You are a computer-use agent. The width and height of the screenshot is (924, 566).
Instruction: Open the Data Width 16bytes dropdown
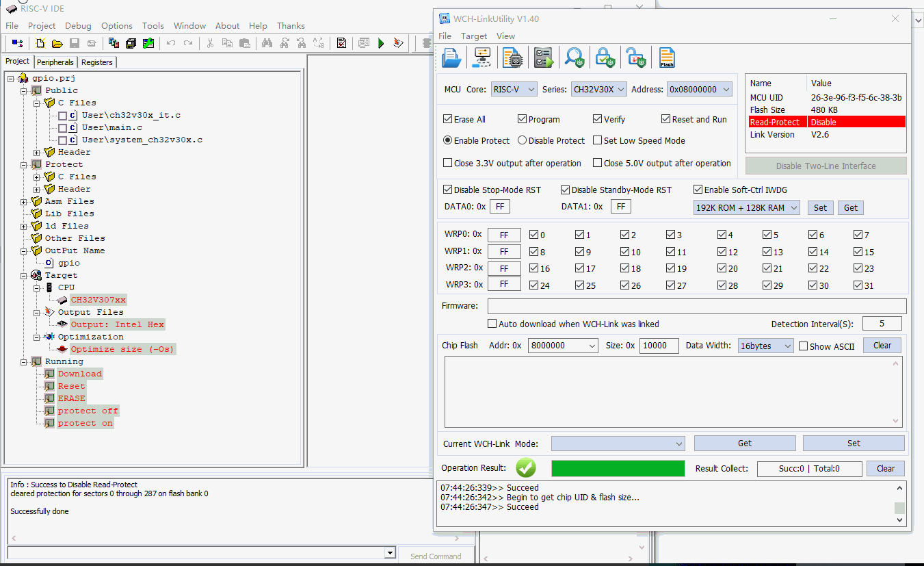click(x=765, y=346)
